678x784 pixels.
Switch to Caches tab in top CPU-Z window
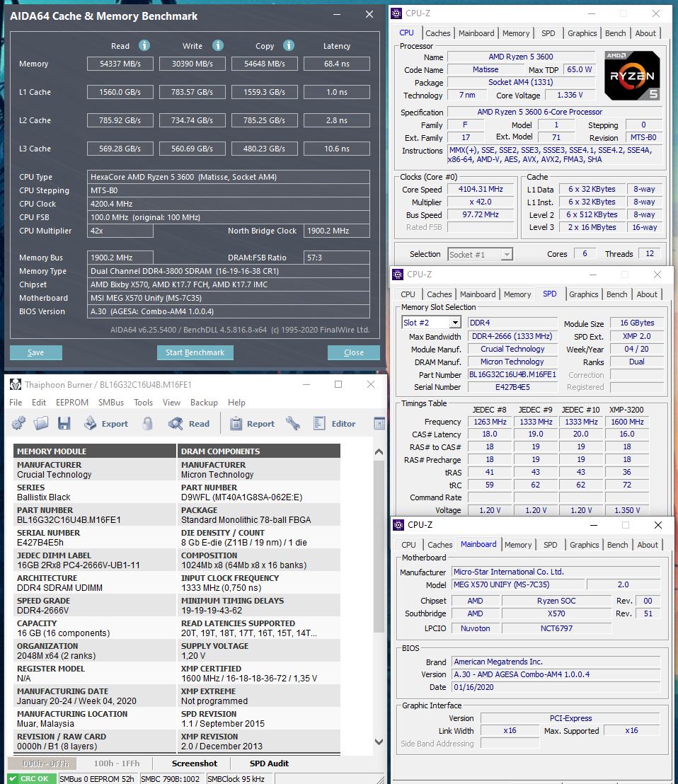pyautogui.click(x=438, y=33)
